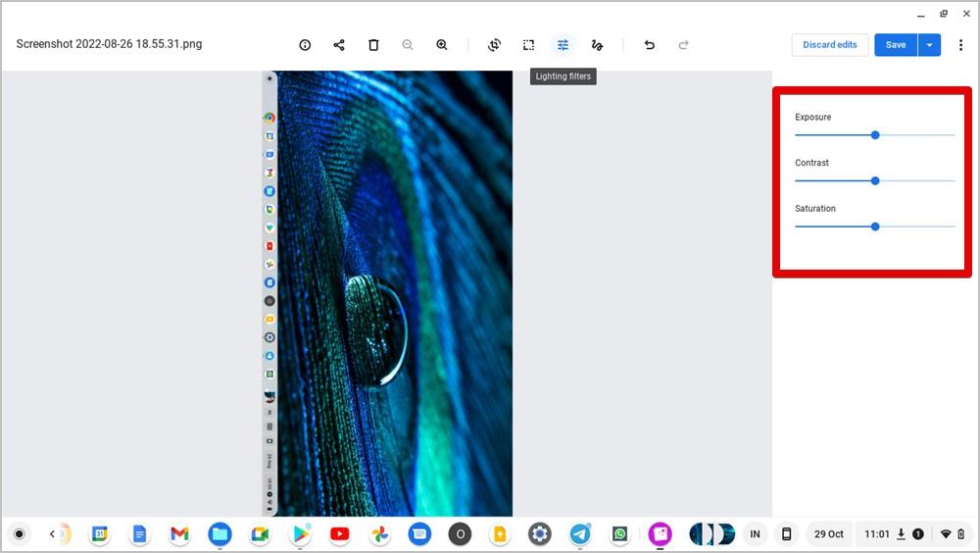
Task: Click the share icon
Action: (339, 45)
